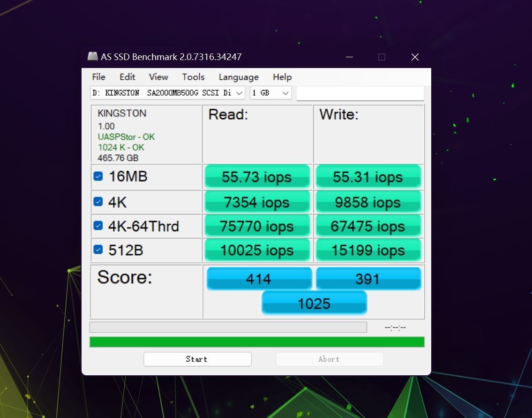Click the total score 1025
This screenshot has height=418, width=532.
[x=314, y=303]
